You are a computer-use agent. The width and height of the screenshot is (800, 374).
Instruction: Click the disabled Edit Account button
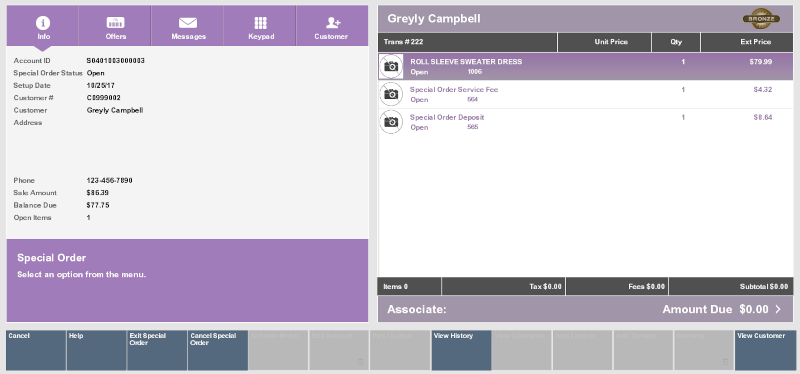(339, 350)
